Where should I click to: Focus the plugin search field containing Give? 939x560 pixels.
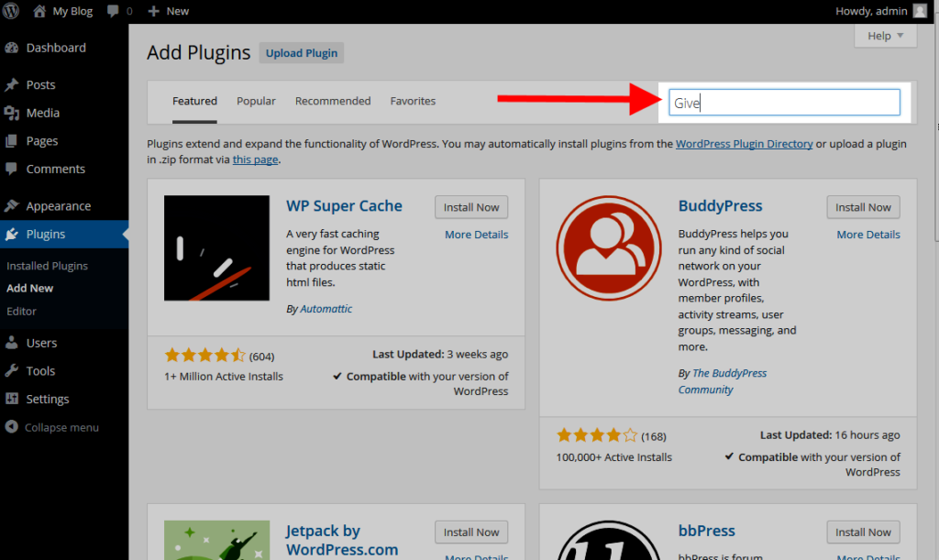point(784,103)
